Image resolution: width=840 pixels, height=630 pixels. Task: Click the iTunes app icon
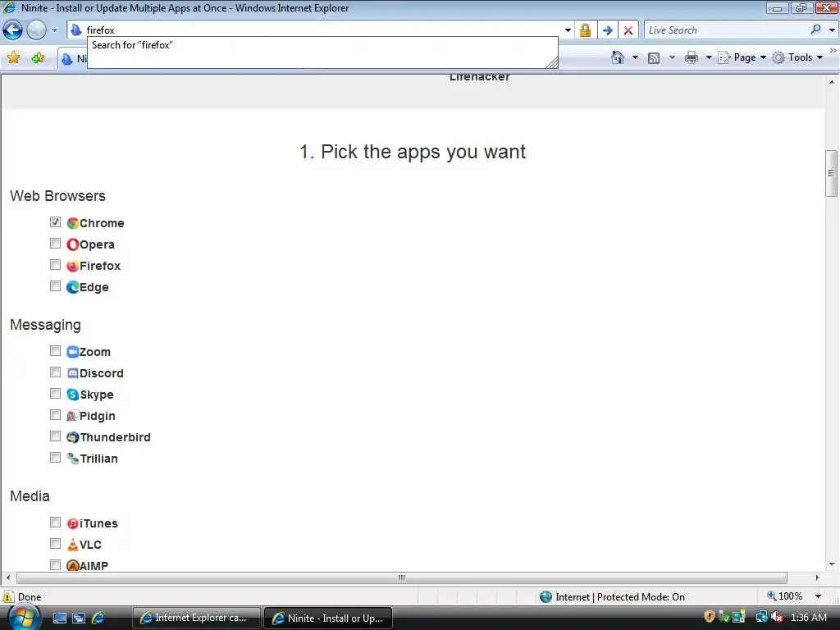tap(73, 523)
